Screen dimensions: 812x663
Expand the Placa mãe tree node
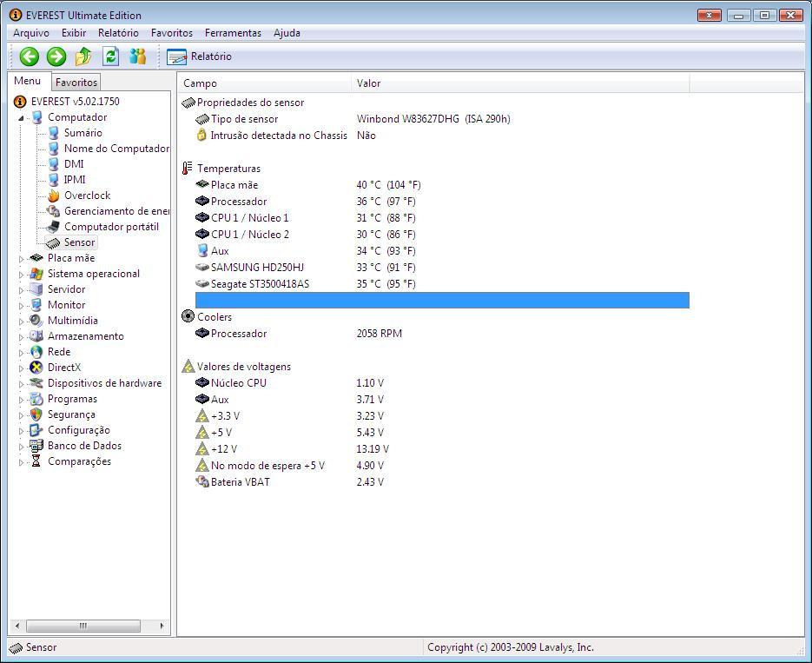pos(21,258)
